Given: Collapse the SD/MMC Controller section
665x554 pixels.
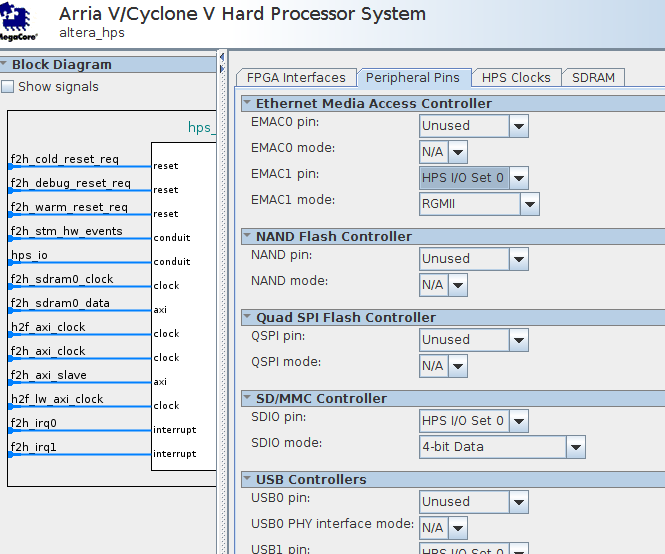Looking at the screenshot, I should click(x=247, y=398).
